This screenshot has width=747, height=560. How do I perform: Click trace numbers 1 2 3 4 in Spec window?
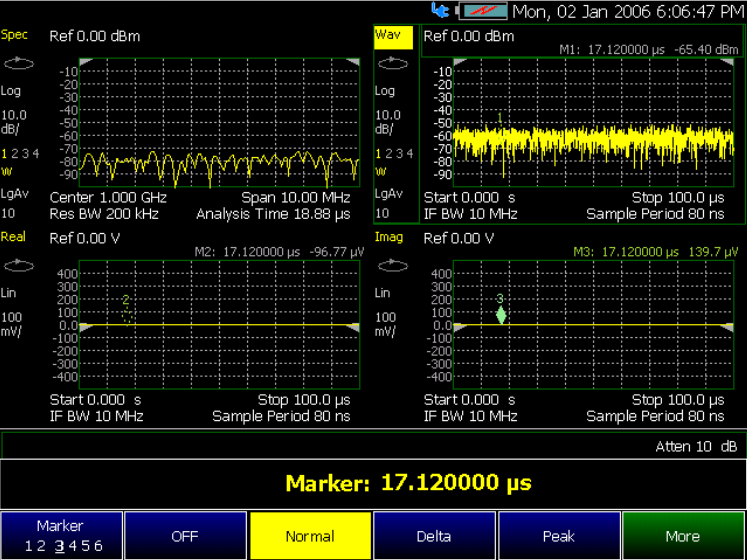[20, 154]
